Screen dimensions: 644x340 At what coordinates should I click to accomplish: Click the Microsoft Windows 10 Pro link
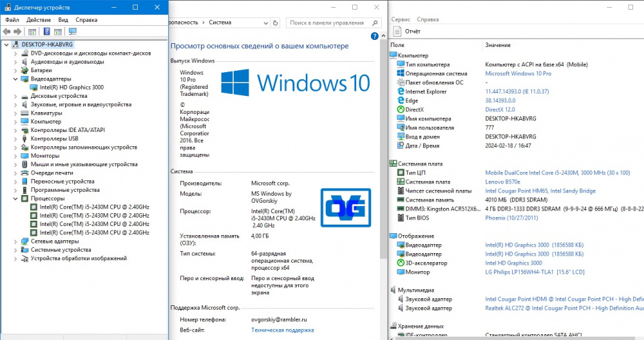[x=518, y=73]
